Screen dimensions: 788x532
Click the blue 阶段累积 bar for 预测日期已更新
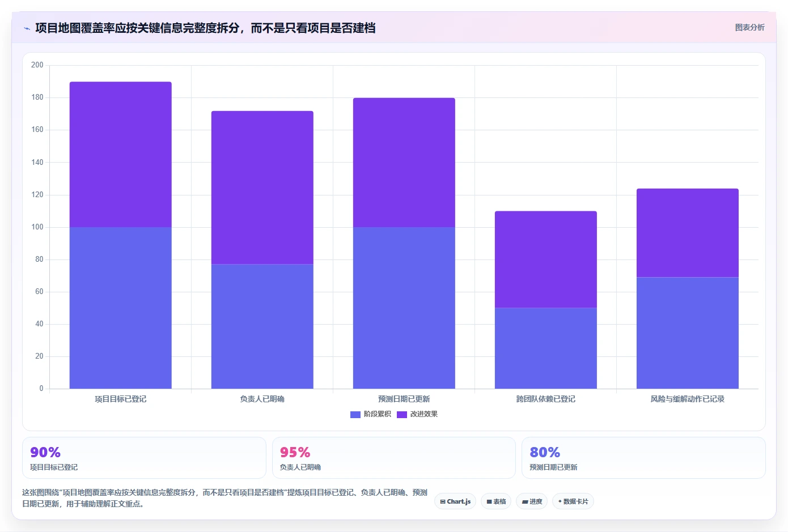click(x=404, y=308)
